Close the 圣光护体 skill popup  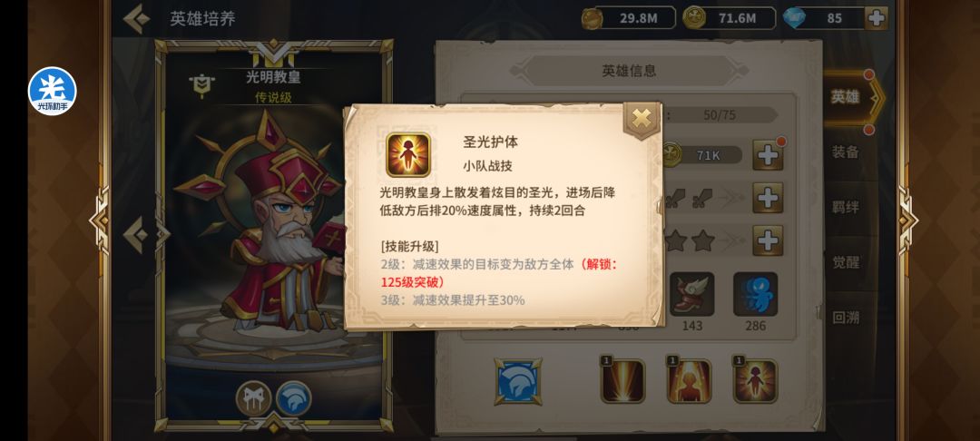(x=642, y=118)
